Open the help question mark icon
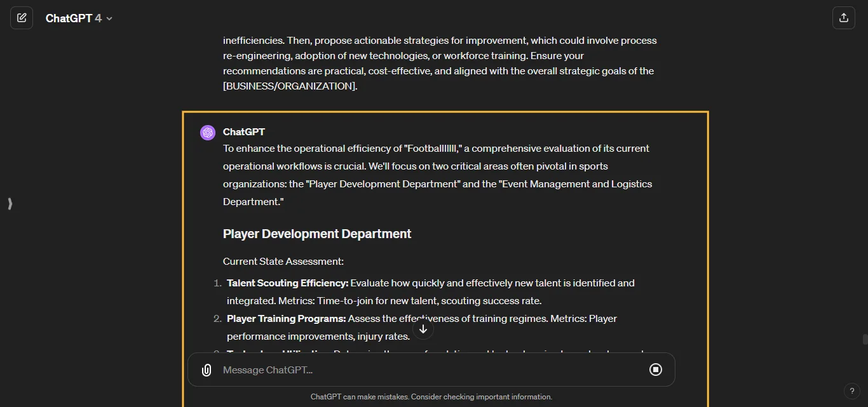 852,391
